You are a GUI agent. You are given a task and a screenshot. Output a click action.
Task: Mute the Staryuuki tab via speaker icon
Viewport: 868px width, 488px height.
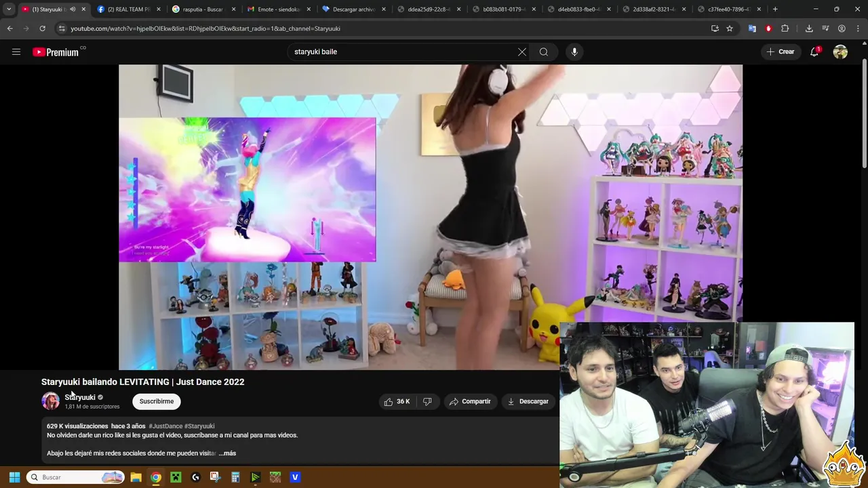click(x=73, y=9)
